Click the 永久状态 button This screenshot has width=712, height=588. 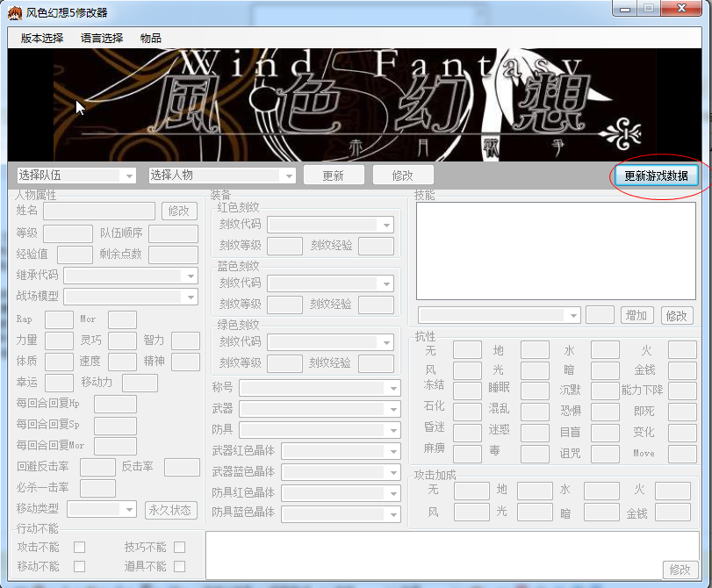(170, 510)
